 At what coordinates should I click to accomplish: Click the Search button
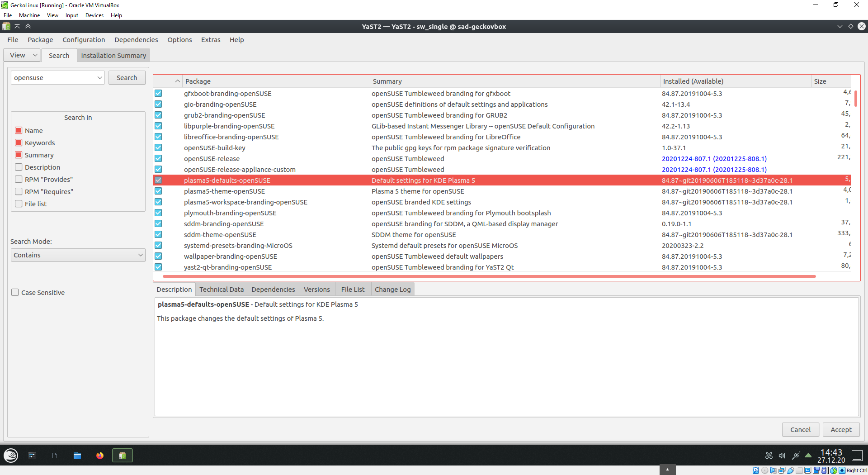coord(127,78)
